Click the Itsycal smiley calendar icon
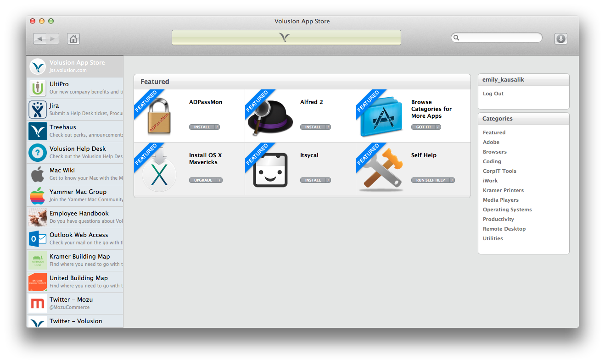 pyautogui.click(x=270, y=170)
